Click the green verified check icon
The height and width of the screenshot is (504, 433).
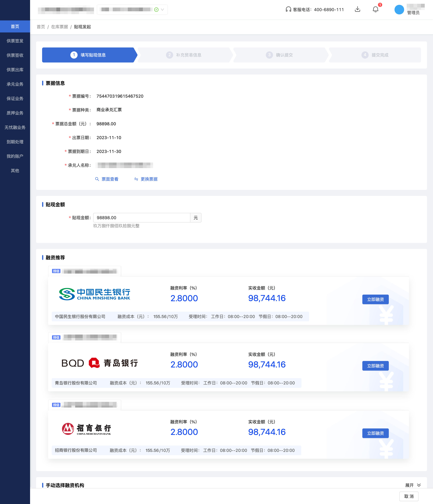[156, 9]
